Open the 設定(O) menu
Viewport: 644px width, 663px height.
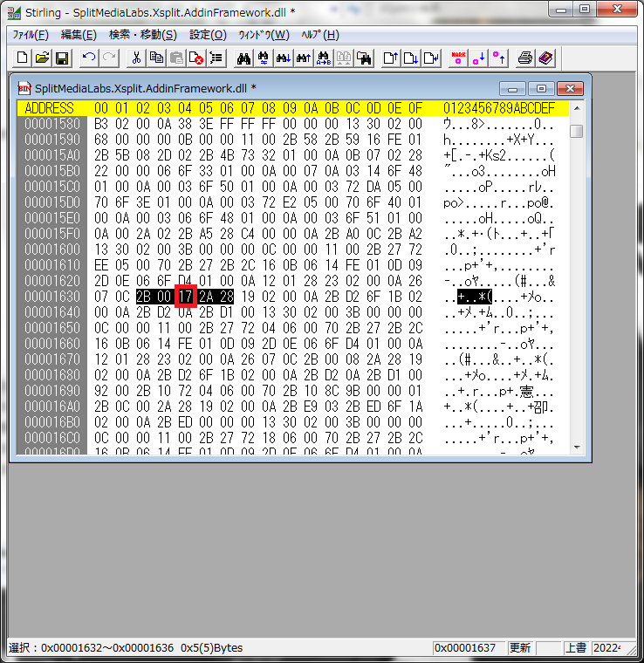[x=208, y=35]
